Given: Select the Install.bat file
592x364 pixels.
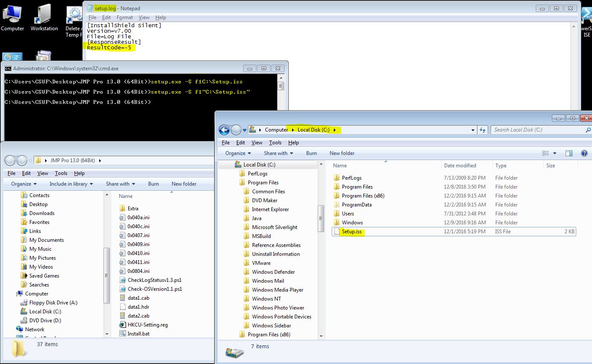Looking at the screenshot, I should click(x=138, y=334).
